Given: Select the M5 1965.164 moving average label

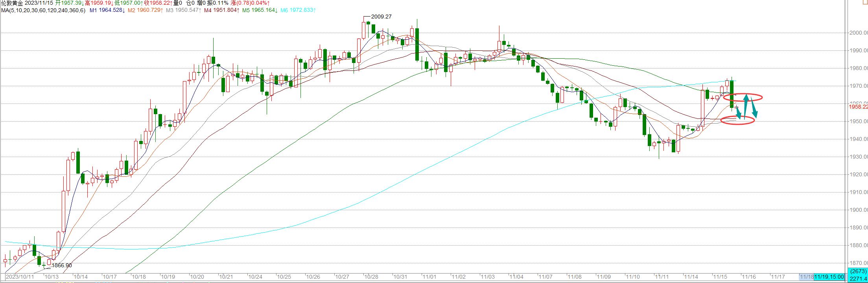Looking at the screenshot, I should coord(259,10).
